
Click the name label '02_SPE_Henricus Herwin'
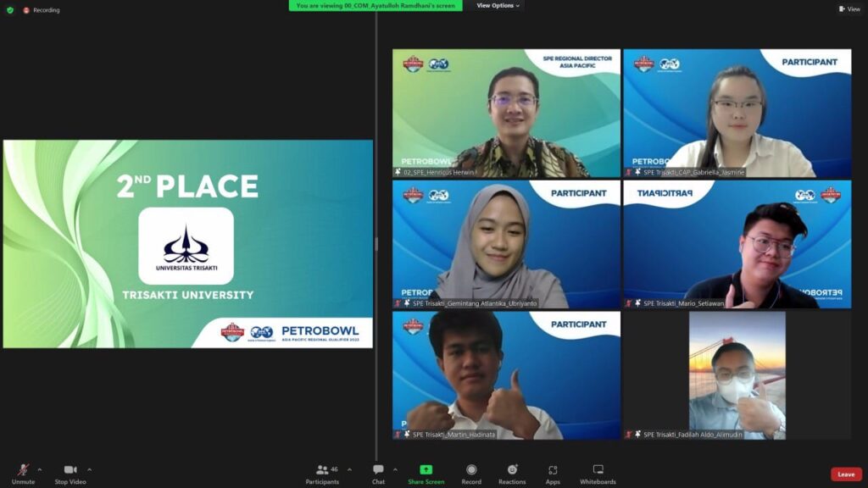(439, 173)
